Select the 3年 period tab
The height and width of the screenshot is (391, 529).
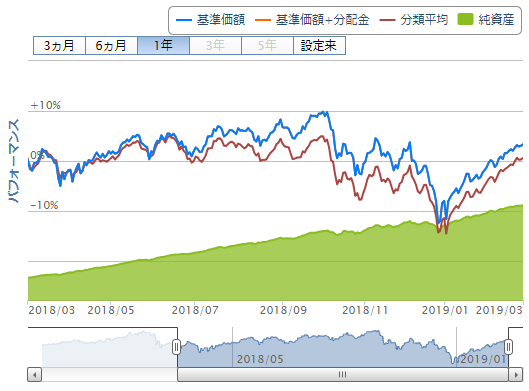click(216, 46)
